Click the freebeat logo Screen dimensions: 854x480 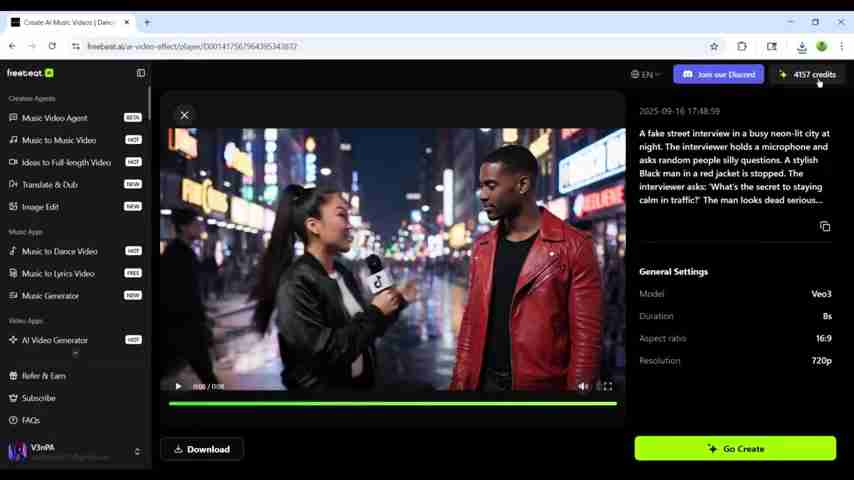tap(30, 73)
